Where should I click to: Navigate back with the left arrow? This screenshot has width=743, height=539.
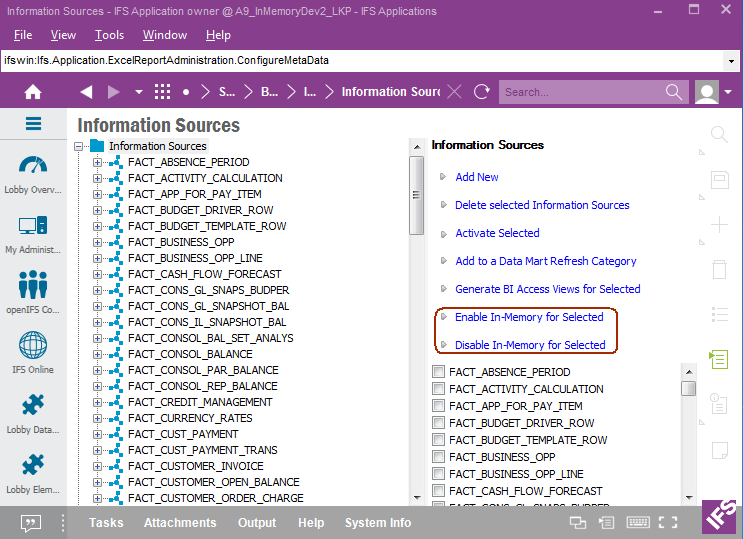point(86,92)
